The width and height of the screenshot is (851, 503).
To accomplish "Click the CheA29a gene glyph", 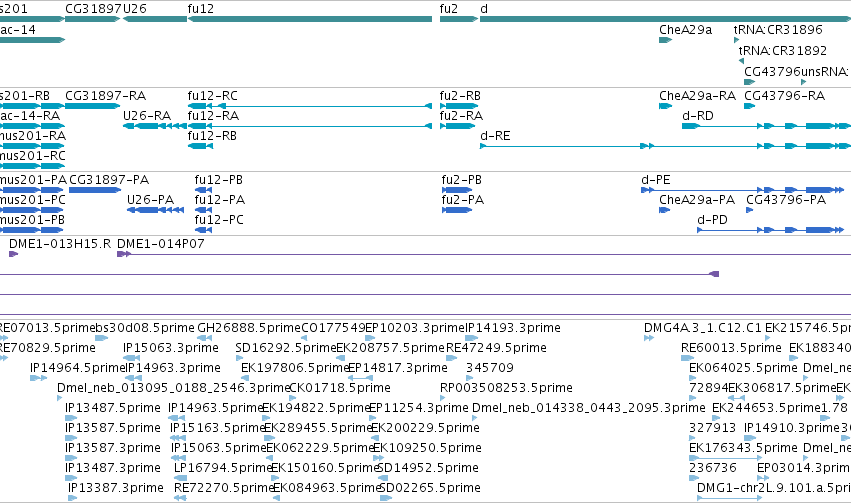I will coord(665,40).
